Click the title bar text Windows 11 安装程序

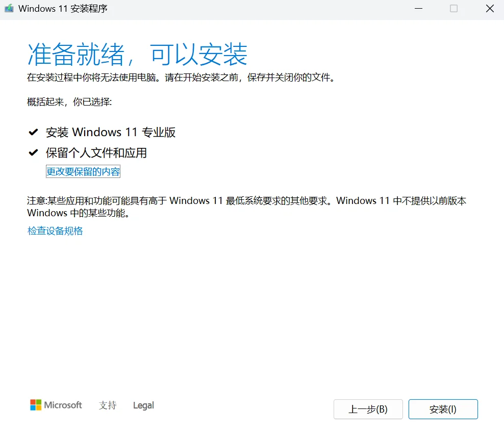tap(57, 9)
